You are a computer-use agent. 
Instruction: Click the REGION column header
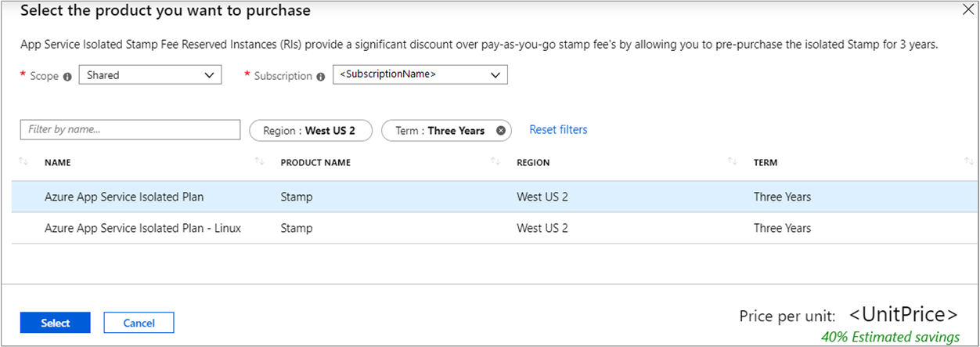533,163
